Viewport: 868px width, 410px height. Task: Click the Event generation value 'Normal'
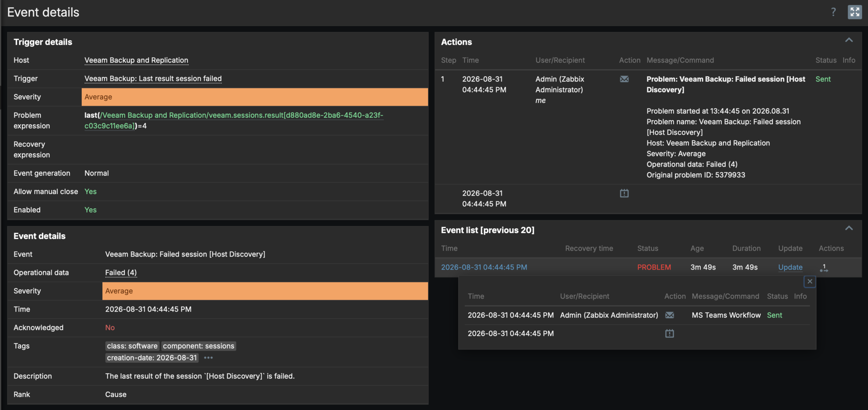click(x=97, y=173)
